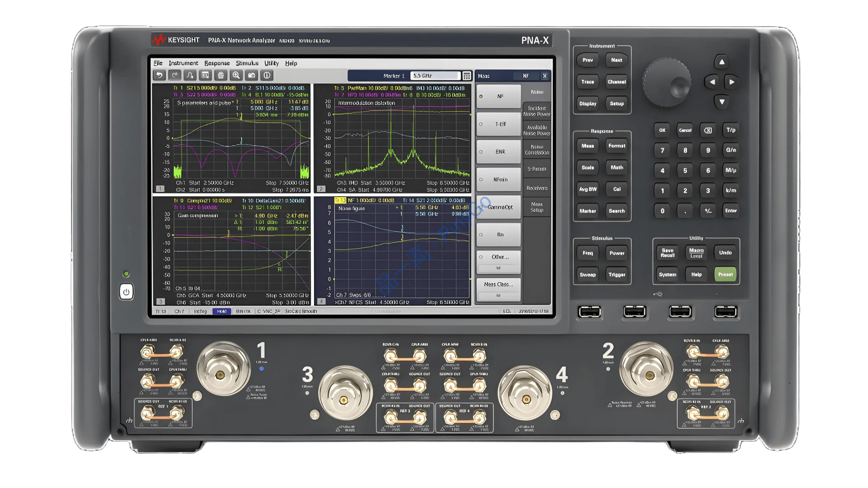This screenshot has width=868, height=488.
Task: Click the Sweep hardware key
Action: click(x=588, y=275)
